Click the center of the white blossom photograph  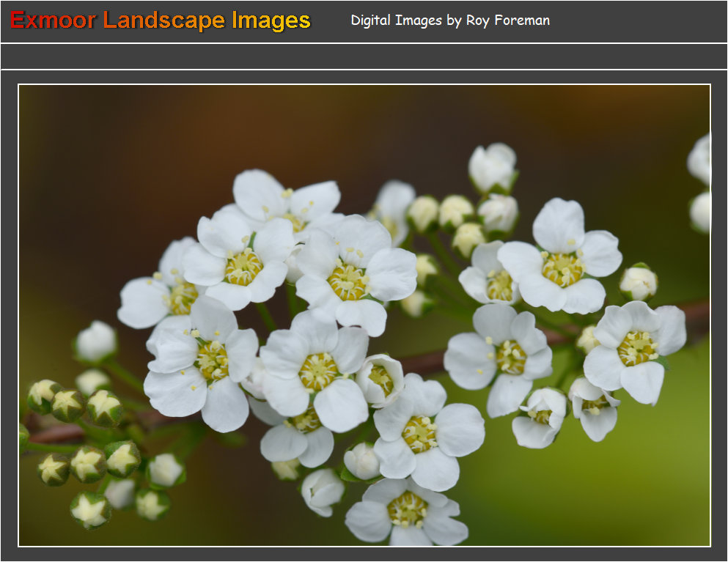364,315
